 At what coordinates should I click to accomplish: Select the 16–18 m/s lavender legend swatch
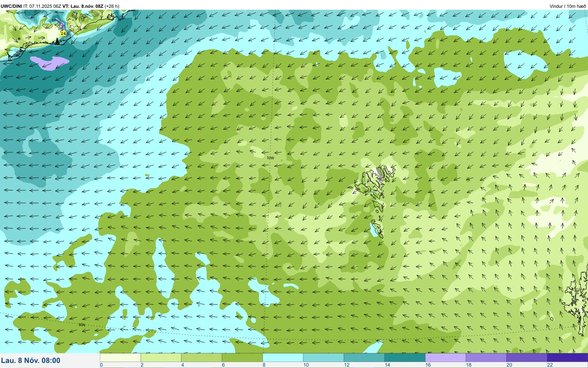[446, 357]
